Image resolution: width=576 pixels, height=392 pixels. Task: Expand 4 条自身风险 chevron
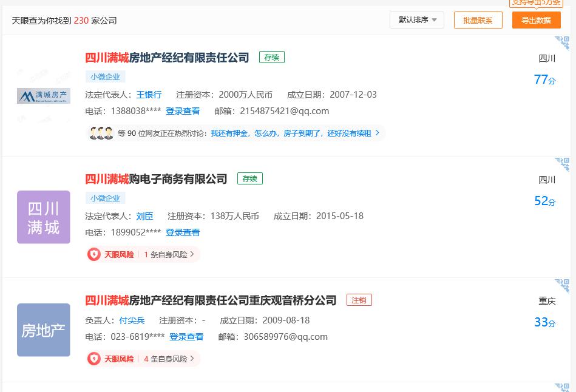coord(192,358)
